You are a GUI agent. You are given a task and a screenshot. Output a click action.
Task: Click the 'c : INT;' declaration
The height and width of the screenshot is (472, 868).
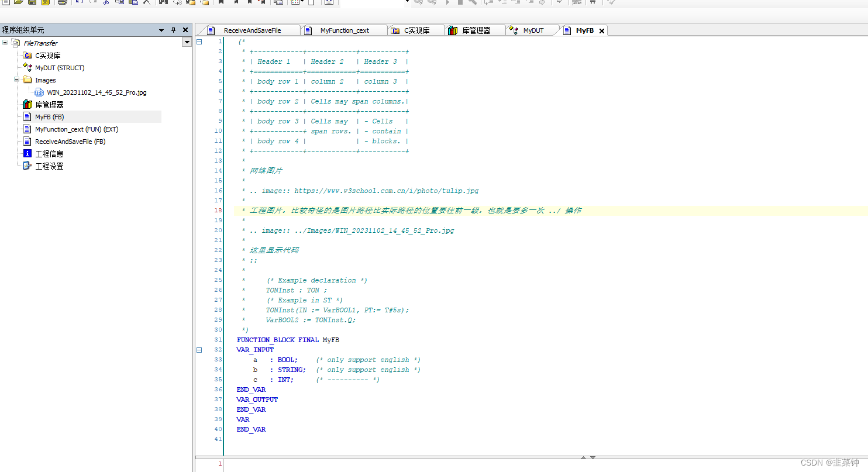274,380
